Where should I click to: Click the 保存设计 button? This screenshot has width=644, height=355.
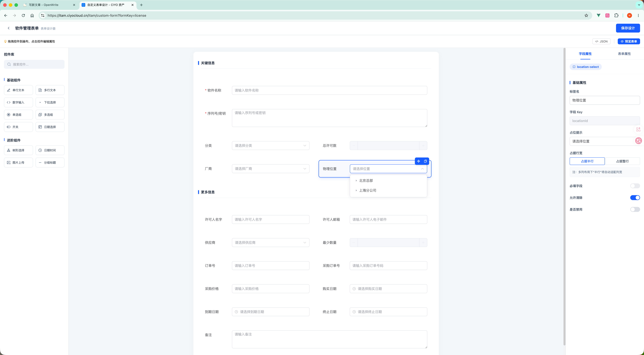[x=628, y=28]
